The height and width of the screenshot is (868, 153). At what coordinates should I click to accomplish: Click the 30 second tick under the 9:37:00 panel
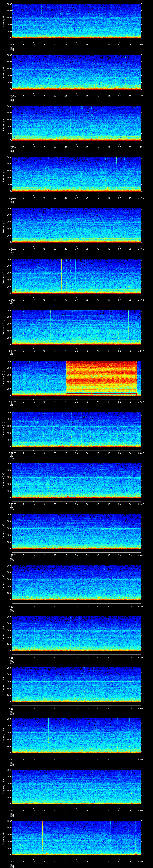76,453
